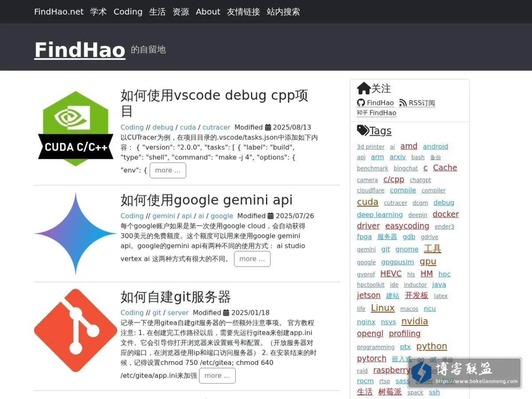The image size is (532, 399).
Task: Click the Tags heading link
Action: (380, 131)
